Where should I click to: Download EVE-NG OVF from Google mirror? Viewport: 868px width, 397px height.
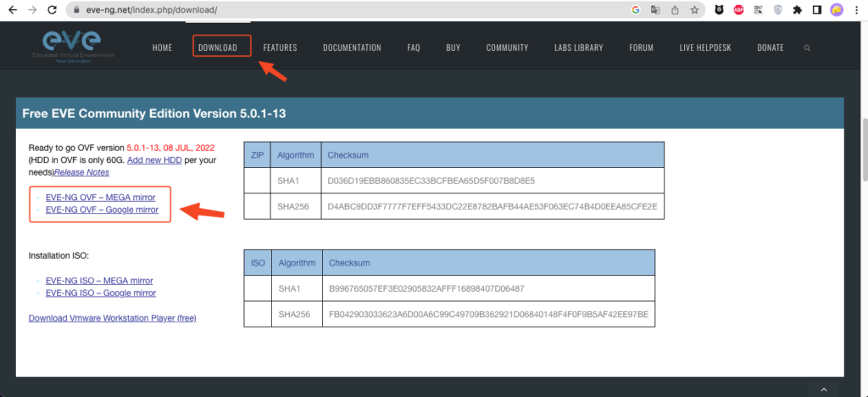point(102,210)
